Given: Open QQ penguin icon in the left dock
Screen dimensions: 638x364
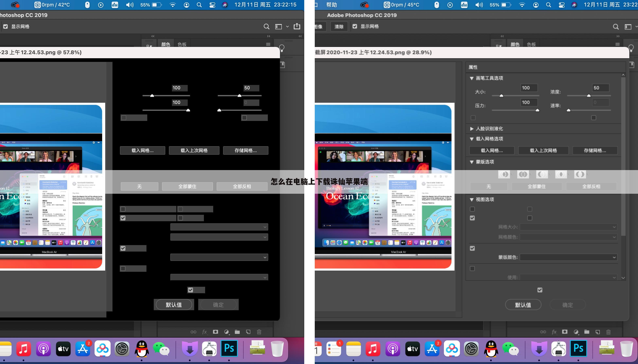Looking at the screenshot, I should point(142,348).
